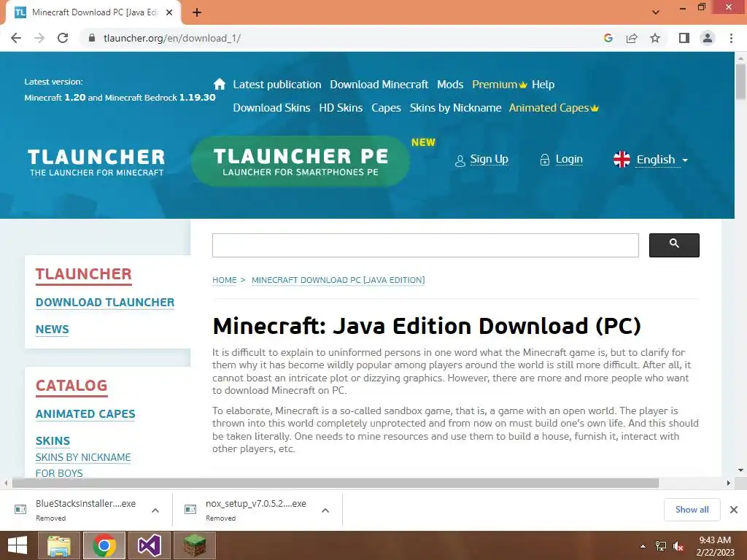Open Chrome three-dot menu
The image size is (747, 560).
coord(731,38)
